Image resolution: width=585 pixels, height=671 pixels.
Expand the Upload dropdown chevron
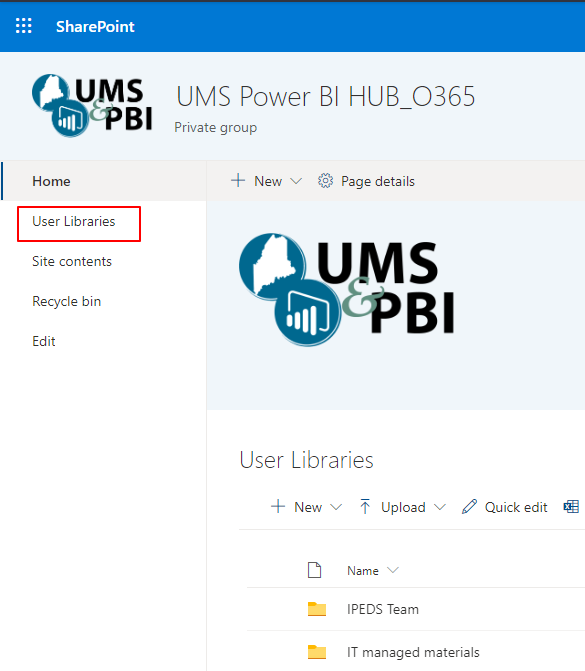point(439,507)
